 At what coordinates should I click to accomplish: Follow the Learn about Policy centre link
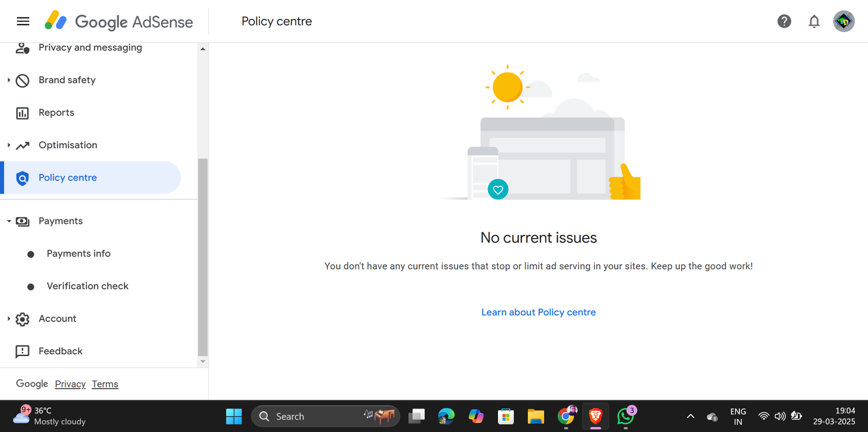click(x=539, y=312)
